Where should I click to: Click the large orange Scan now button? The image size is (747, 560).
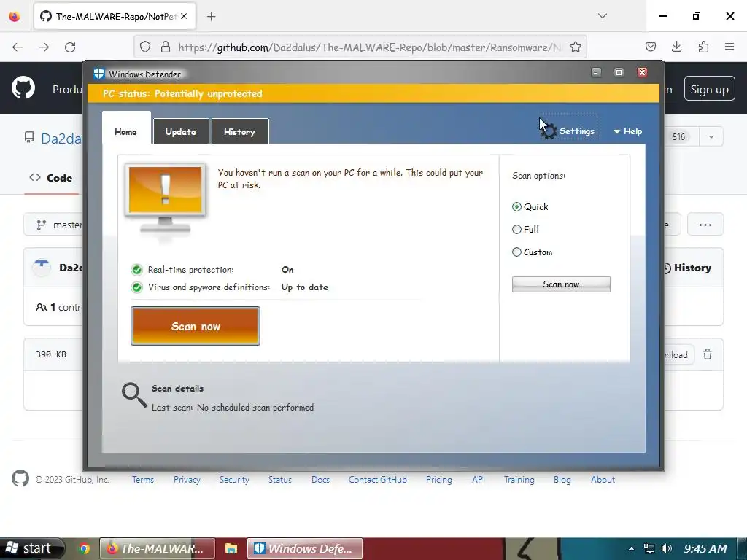click(x=196, y=326)
